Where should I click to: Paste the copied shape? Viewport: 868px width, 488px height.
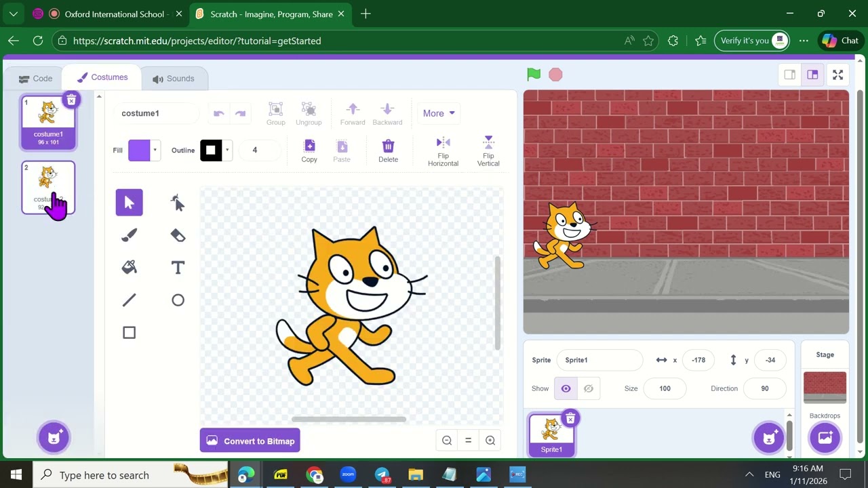coord(342,151)
